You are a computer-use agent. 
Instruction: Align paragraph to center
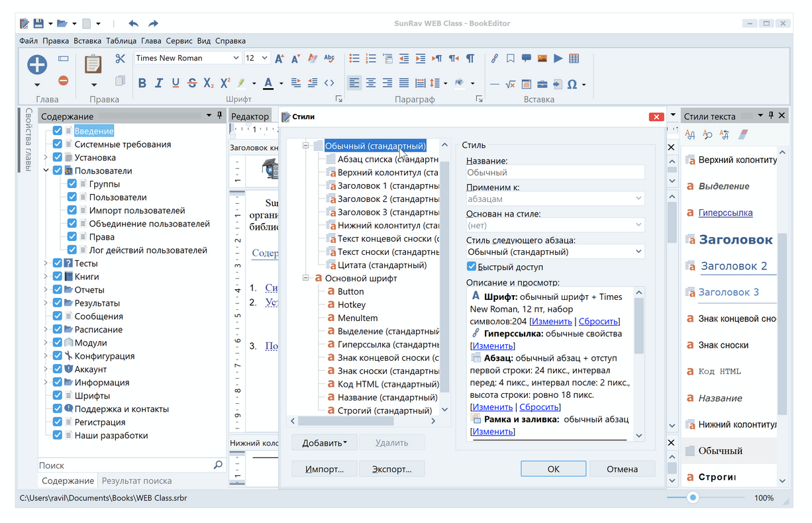(x=371, y=83)
